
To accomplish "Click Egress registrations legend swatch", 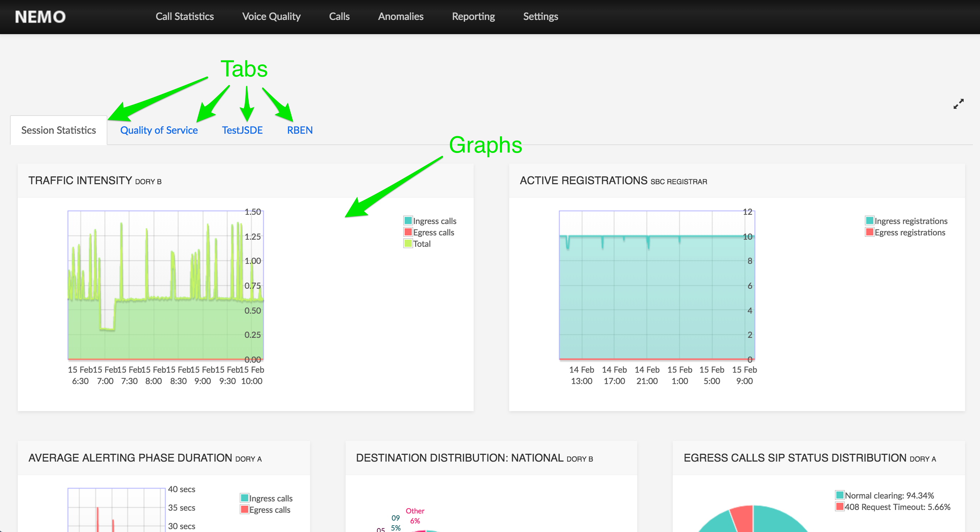I will (869, 232).
